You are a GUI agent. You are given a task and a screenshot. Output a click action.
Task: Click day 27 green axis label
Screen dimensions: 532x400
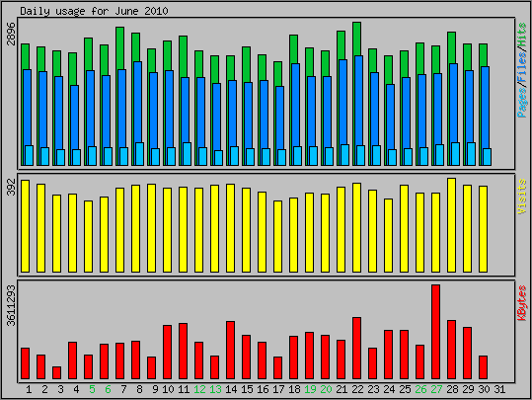pyautogui.click(x=436, y=389)
